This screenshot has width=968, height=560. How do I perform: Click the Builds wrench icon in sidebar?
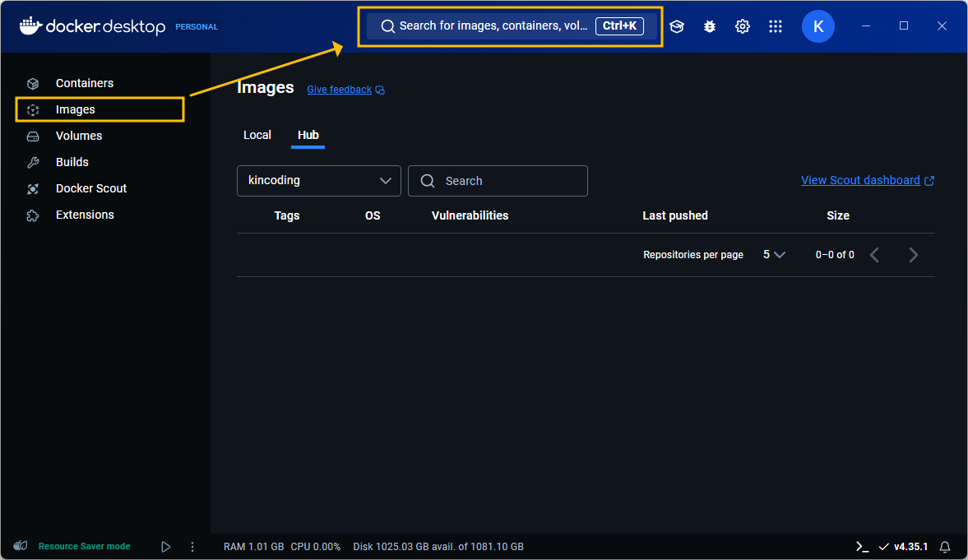click(33, 162)
